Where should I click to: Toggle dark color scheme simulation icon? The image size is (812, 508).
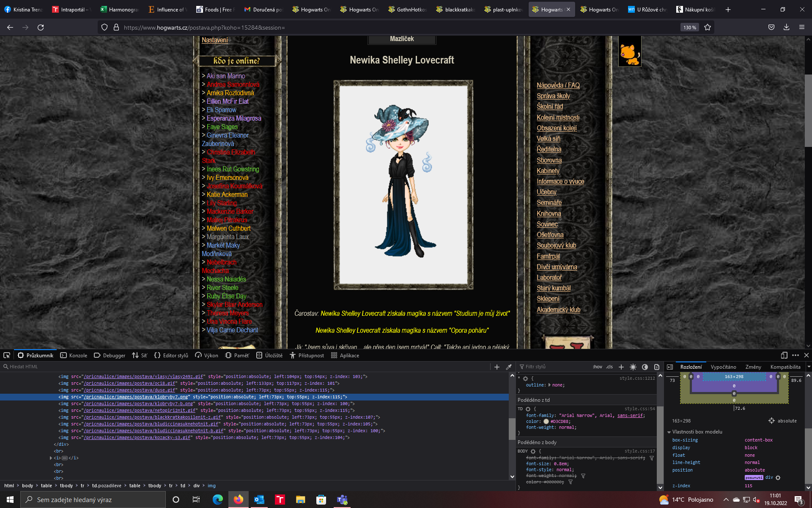(645, 367)
